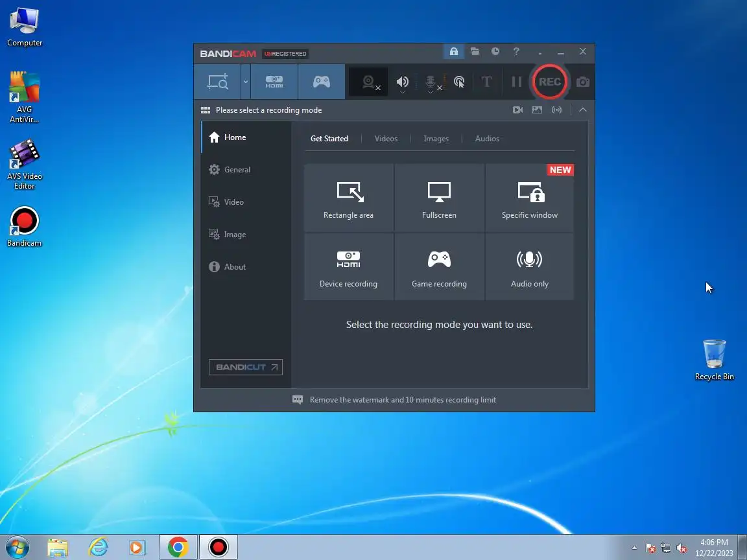This screenshot has height=560, width=747.
Task: Choose the Game recording tile
Action: [439, 266]
